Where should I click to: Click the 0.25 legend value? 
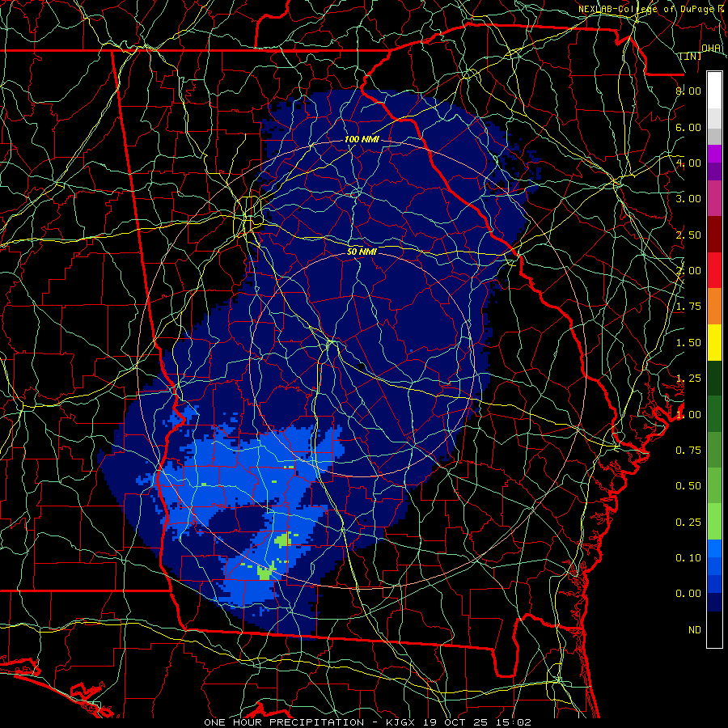click(688, 523)
